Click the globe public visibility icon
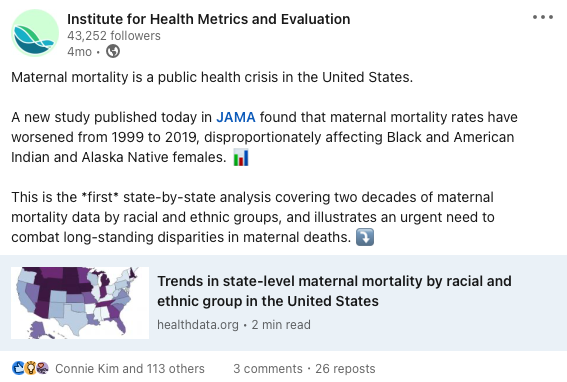 coord(113,51)
